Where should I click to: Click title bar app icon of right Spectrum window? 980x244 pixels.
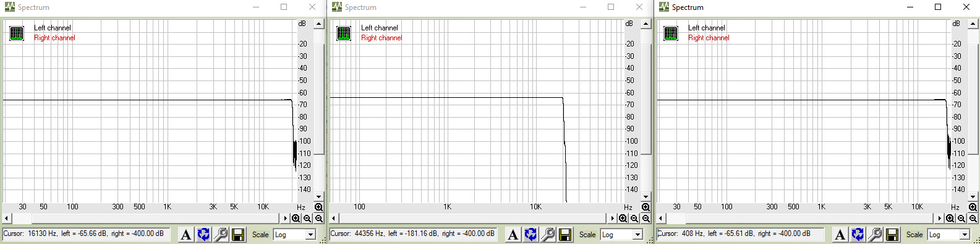click(x=663, y=7)
